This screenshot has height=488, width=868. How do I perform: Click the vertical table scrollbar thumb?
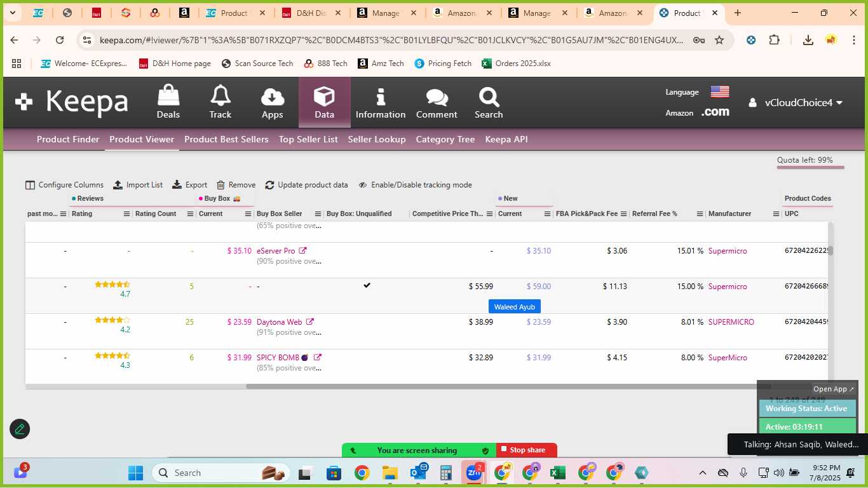pos(830,250)
